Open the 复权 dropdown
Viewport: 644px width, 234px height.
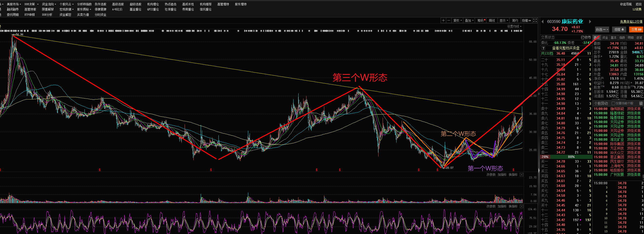point(457,20)
